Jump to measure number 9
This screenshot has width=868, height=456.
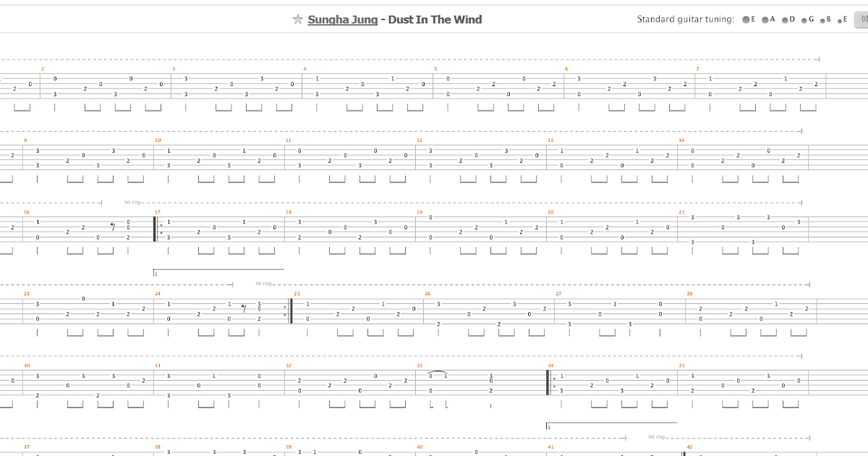pyautogui.click(x=25, y=140)
